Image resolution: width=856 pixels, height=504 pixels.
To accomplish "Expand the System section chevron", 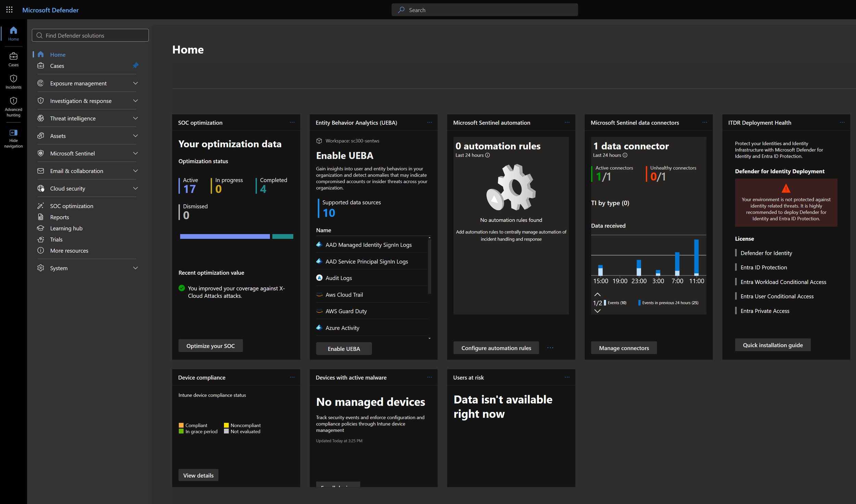I will [136, 268].
